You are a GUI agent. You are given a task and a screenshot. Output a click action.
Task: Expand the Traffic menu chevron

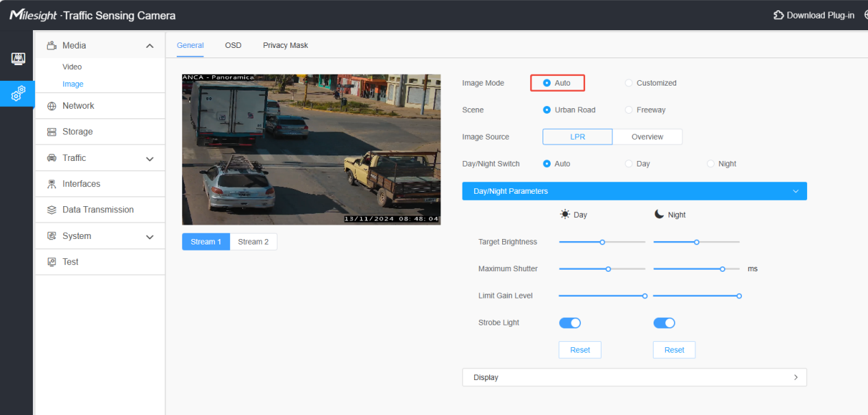click(150, 159)
